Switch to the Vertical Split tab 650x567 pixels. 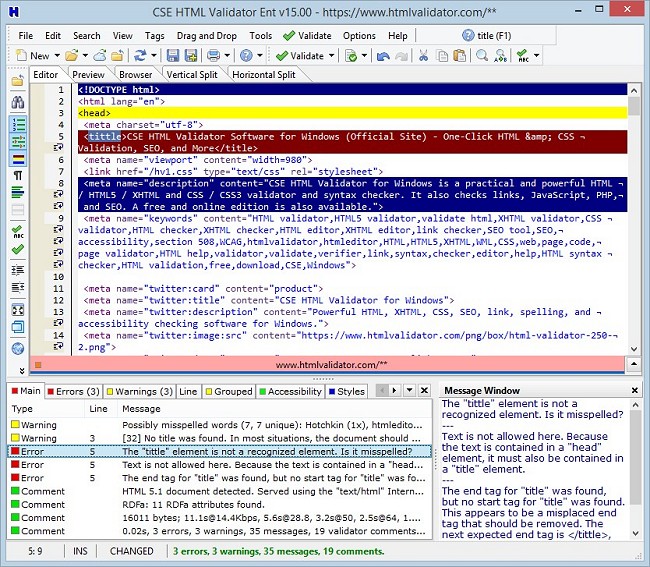tap(195, 74)
